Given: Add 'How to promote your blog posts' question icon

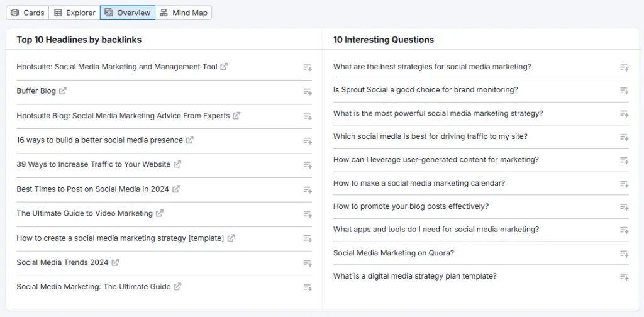Looking at the screenshot, I should coord(624,207).
